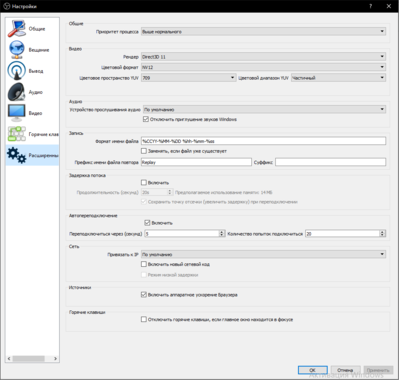Select the Расширенные gears icon
399x380 pixels.
(17, 155)
